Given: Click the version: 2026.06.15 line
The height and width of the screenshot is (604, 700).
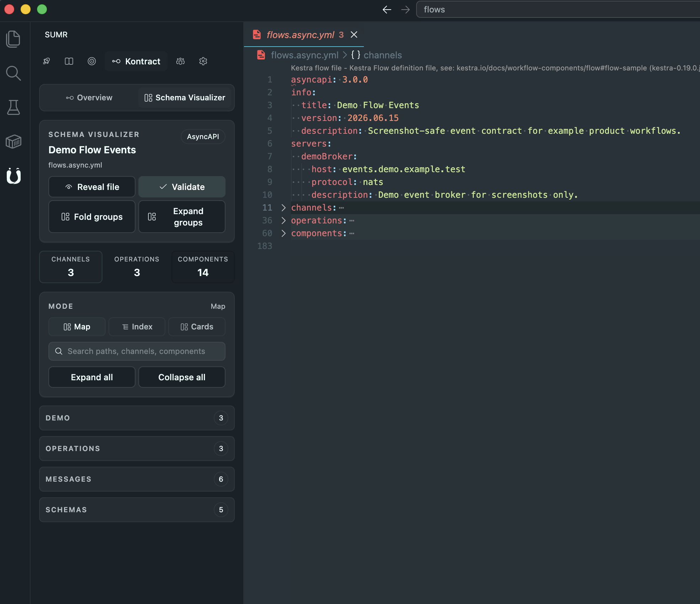Looking at the screenshot, I should point(350,118).
